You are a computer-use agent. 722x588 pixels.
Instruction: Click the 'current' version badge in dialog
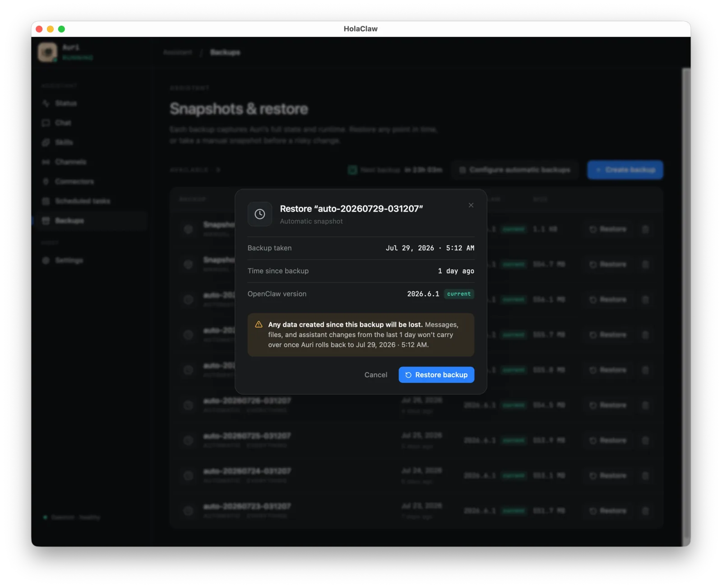(459, 294)
